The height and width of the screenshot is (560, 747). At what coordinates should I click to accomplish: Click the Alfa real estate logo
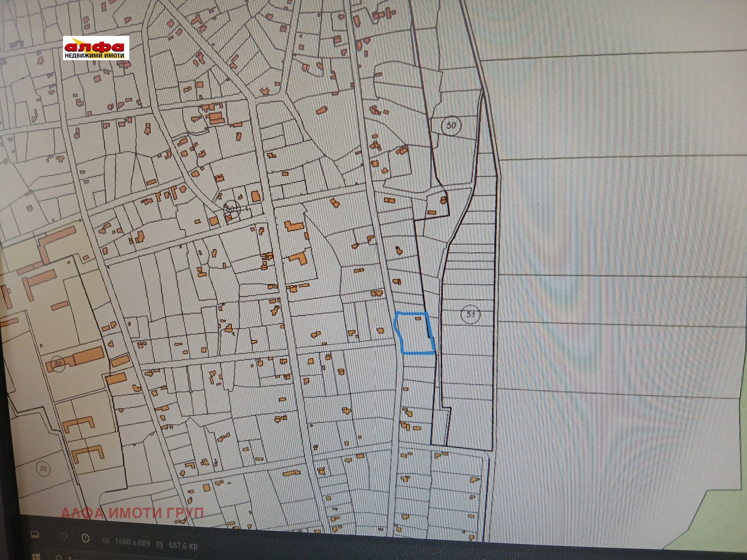pos(96,49)
